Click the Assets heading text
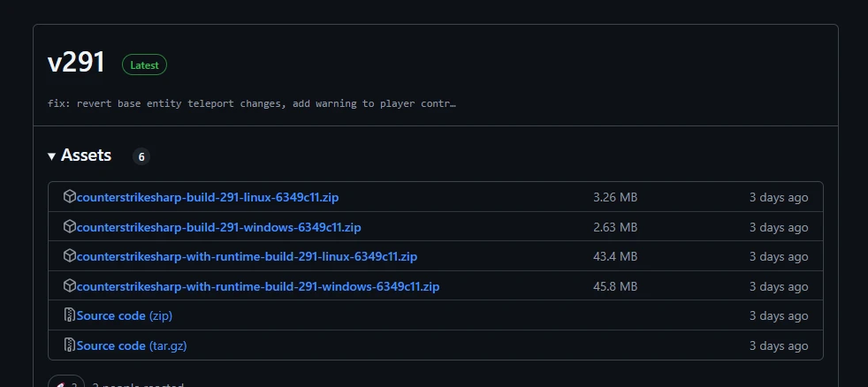The height and width of the screenshot is (387, 868). coord(86,156)
